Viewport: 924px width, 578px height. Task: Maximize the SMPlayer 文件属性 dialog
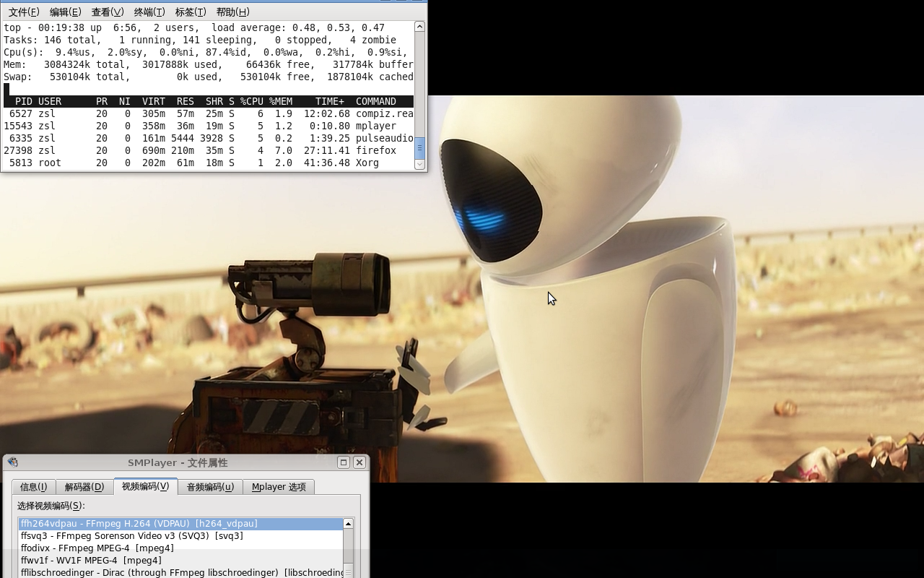point(344,462)
